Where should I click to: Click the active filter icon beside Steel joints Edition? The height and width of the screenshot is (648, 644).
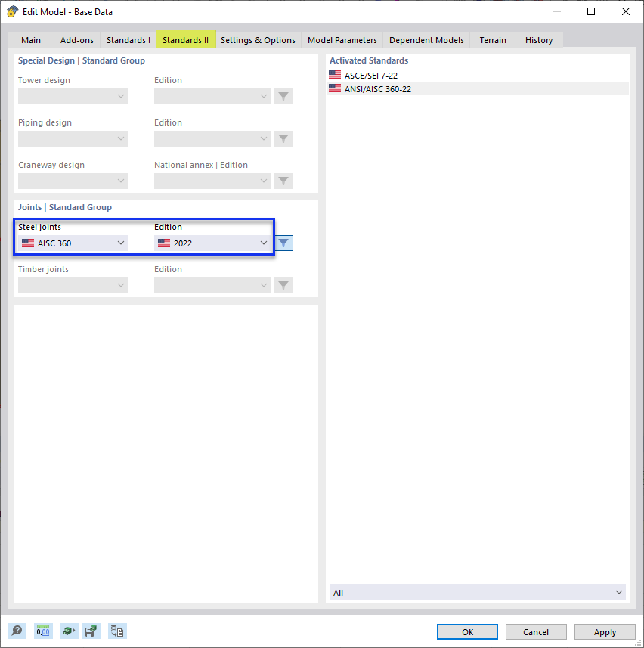point(283,243)
